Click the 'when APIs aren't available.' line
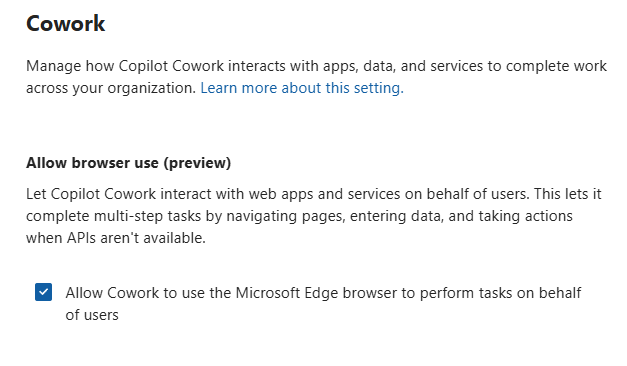Screen dimensions: 627x366 pyautogui.click(x=116, y=238)
